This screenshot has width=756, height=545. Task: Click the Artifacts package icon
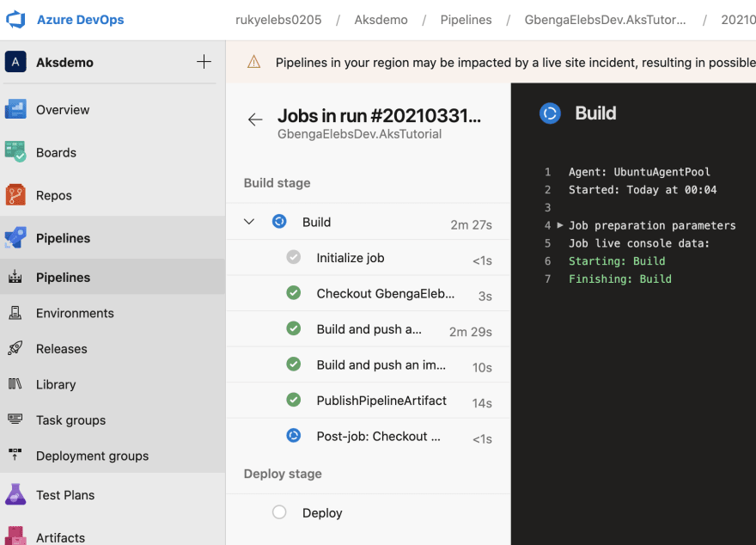(x=15, y=536)
